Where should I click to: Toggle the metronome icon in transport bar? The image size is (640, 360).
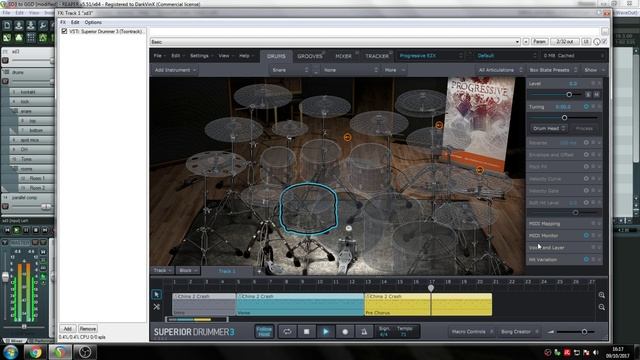(364, 332)
